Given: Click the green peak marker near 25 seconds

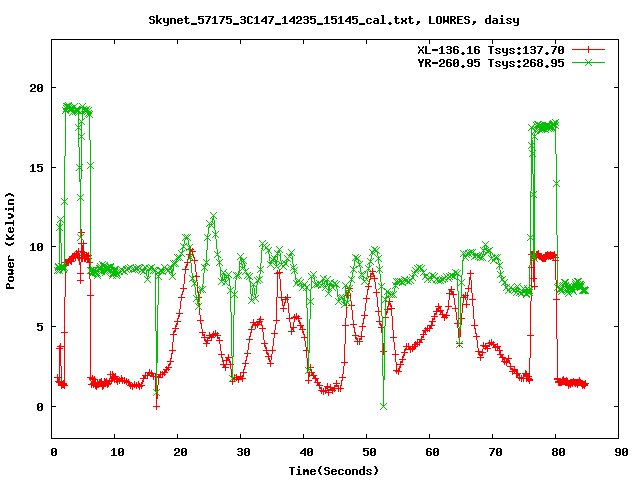Looking at the screenshot, I should 213,215.
